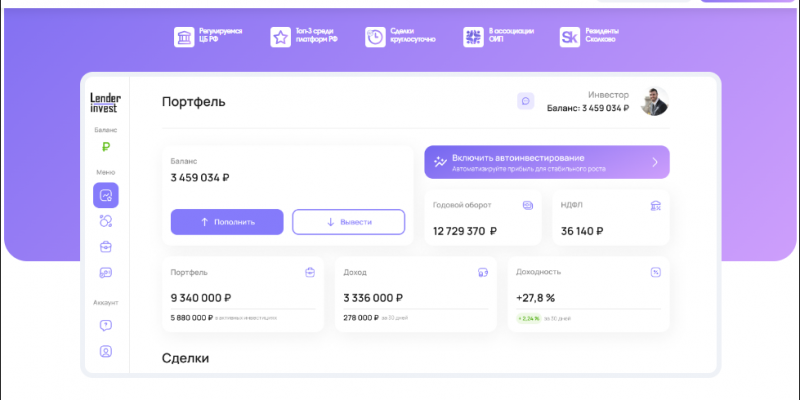
Task: Open the user profile icon in sidebar
Action: click(105, 351)
